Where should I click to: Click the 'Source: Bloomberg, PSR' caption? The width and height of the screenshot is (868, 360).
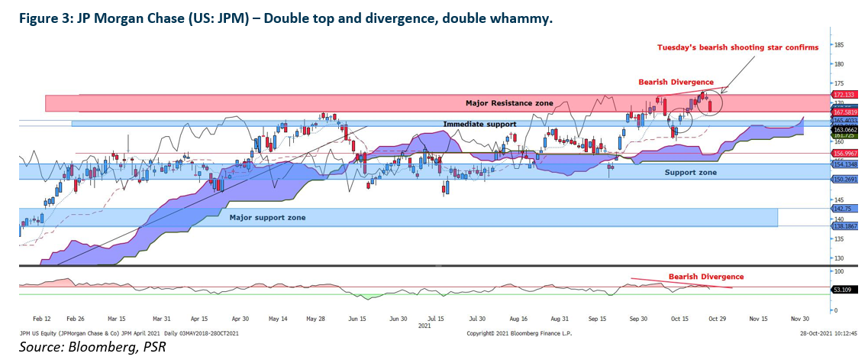pyautogui.click(x=92, y=347)
